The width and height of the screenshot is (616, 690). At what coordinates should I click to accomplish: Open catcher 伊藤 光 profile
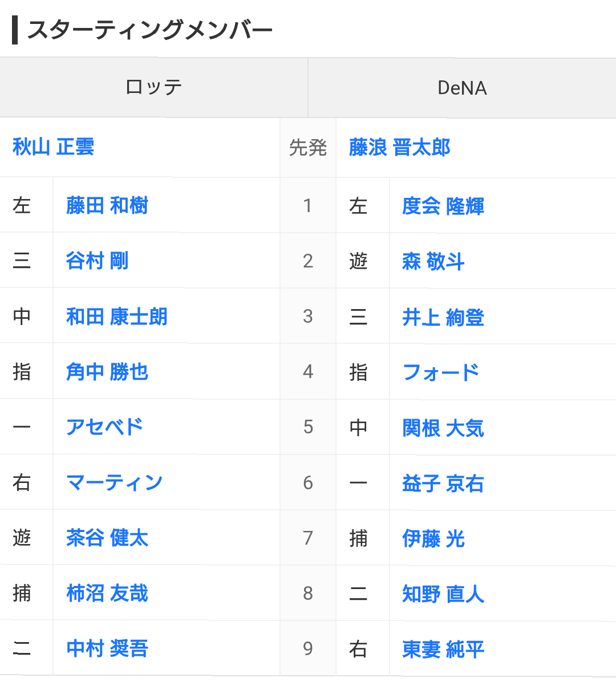point(433,538)
